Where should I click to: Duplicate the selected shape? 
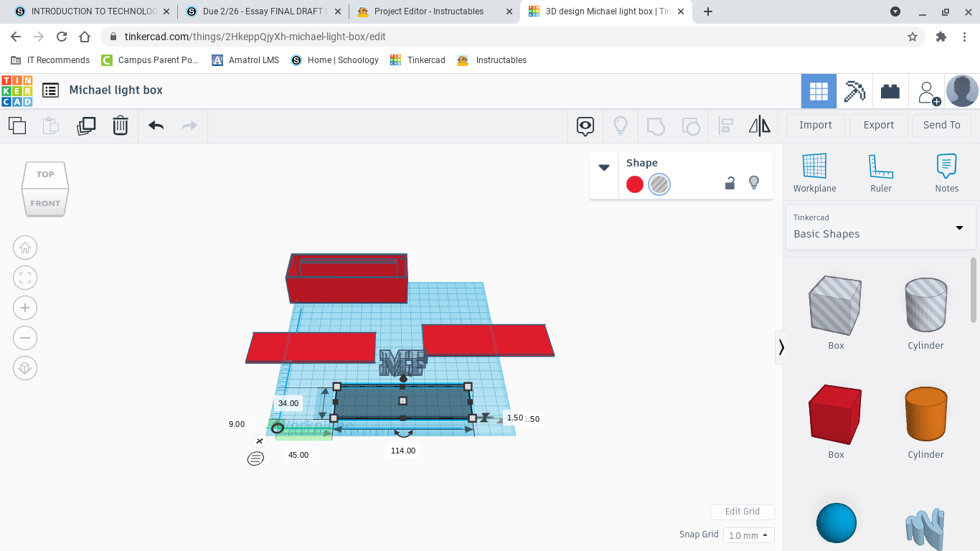point(86,125)
